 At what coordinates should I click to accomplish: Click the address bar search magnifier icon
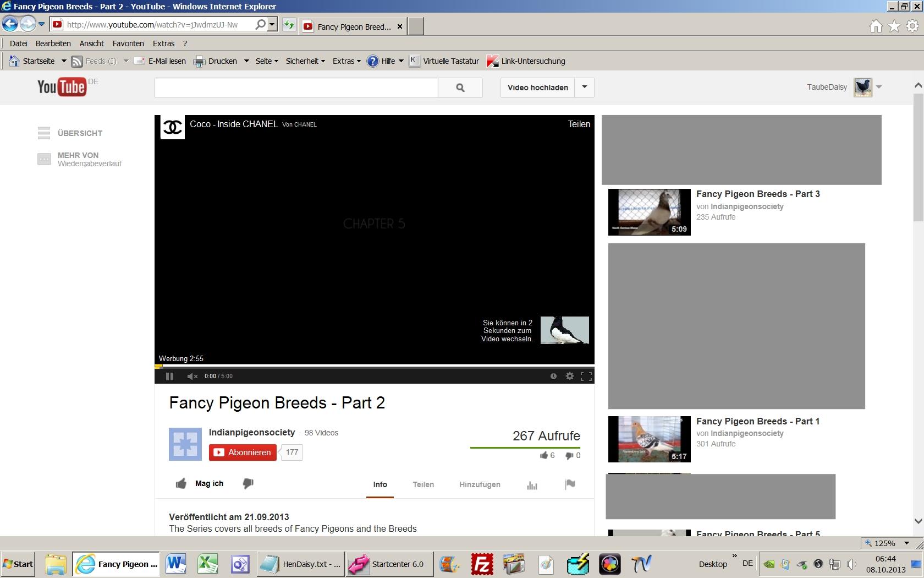point(260,25)
